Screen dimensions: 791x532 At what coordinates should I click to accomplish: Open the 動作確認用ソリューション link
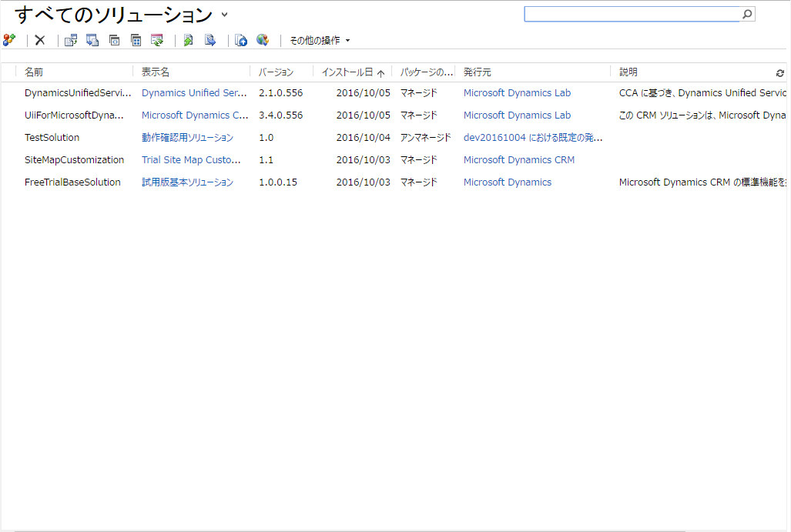tap(187, 138)
